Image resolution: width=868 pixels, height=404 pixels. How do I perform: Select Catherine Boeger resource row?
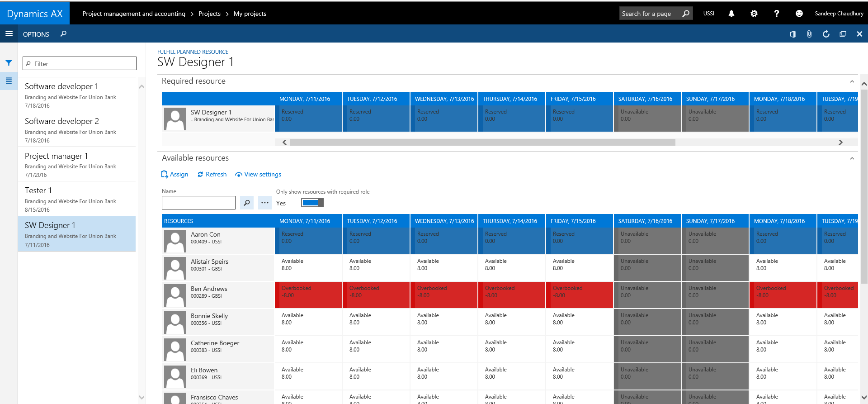tap(218, 349)
